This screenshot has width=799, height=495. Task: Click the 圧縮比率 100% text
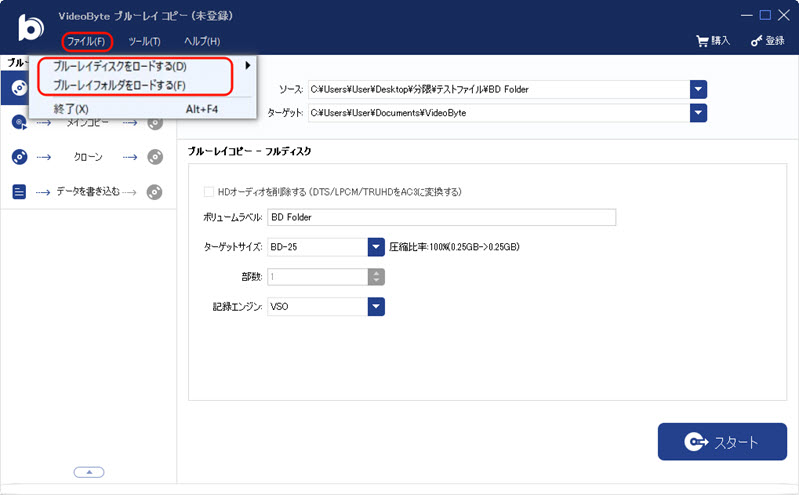click(x=454, y=247)
